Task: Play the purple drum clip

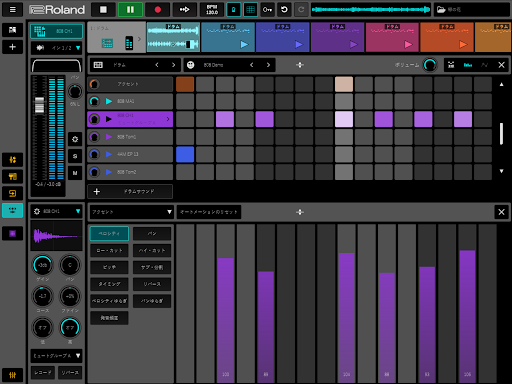Action: [354, 44]
